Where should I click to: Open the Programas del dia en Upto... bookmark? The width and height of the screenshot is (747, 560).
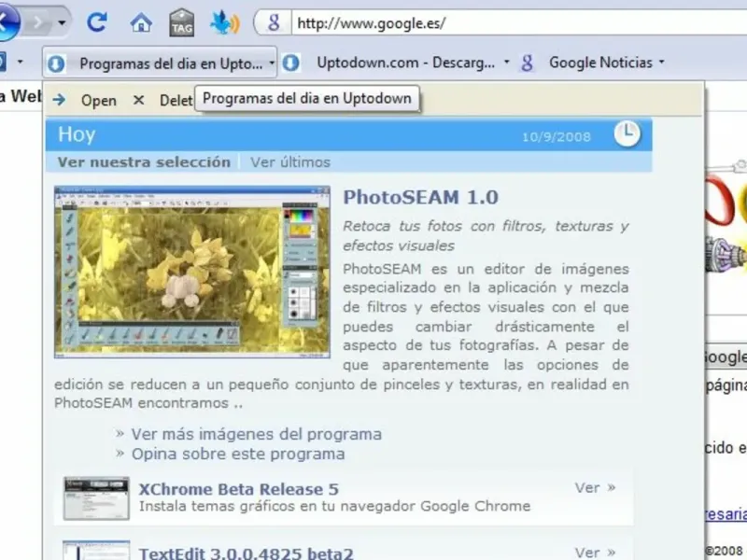[171, 63]
